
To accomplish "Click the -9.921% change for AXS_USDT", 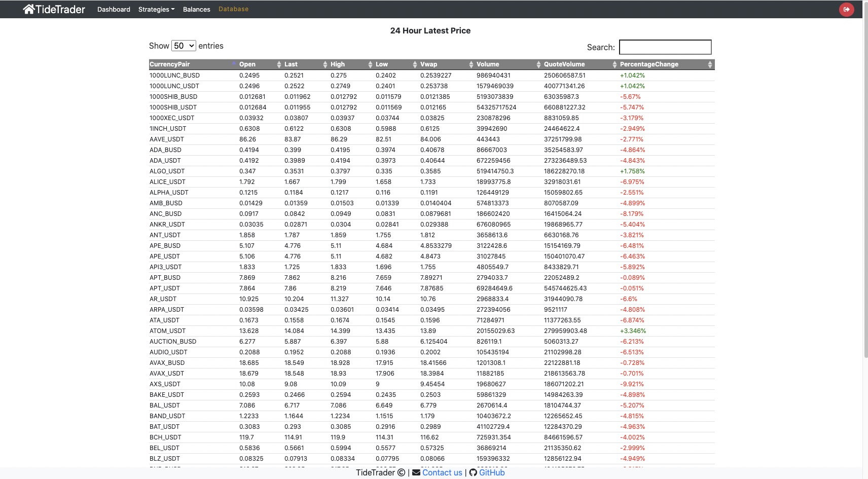I will pyautogui.click(x=632, y=384).
